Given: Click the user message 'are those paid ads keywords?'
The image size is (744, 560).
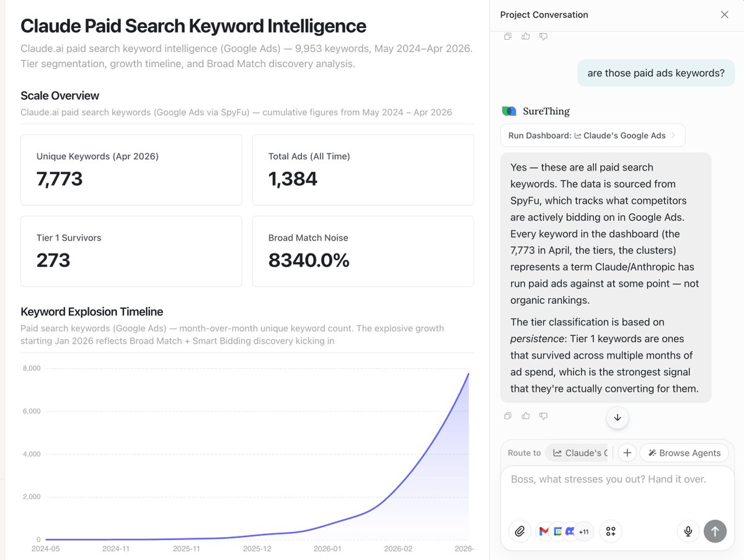Looking at the screenshot, I should coord(656,73).
